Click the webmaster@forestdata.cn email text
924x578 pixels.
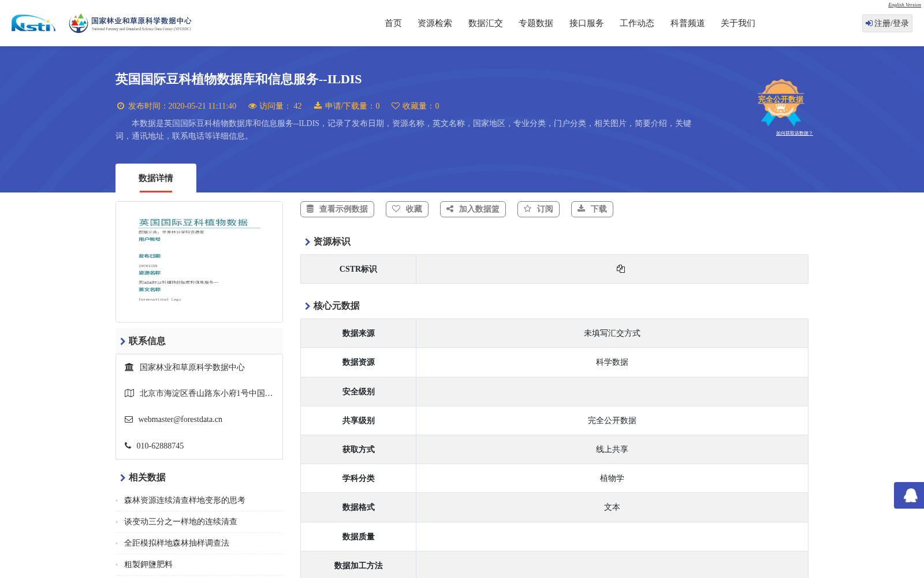pos(180,420)
